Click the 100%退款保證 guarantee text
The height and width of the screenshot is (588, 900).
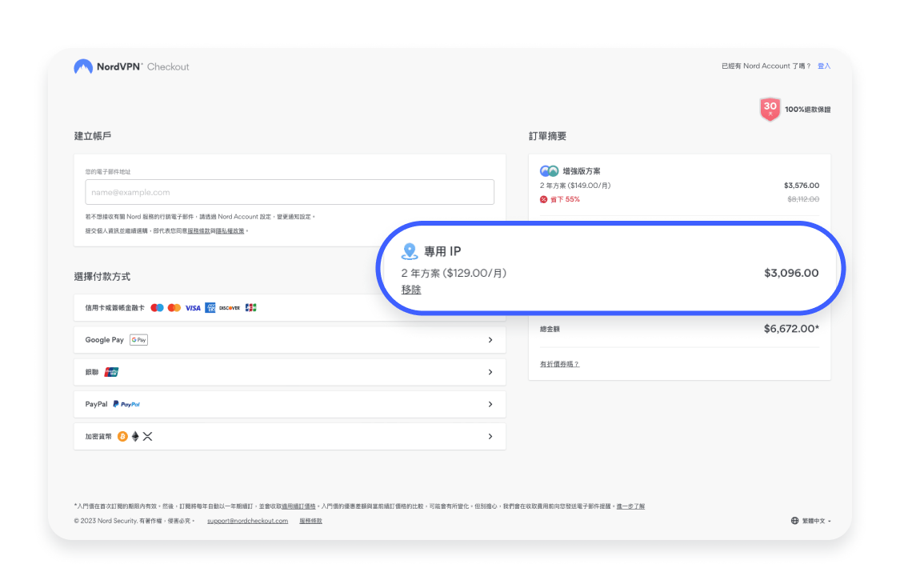tap(807, 110)
